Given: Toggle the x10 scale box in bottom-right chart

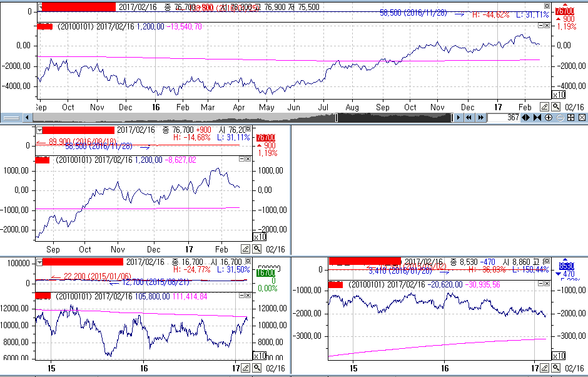Looking at the screenshot, I should point(557,356).
